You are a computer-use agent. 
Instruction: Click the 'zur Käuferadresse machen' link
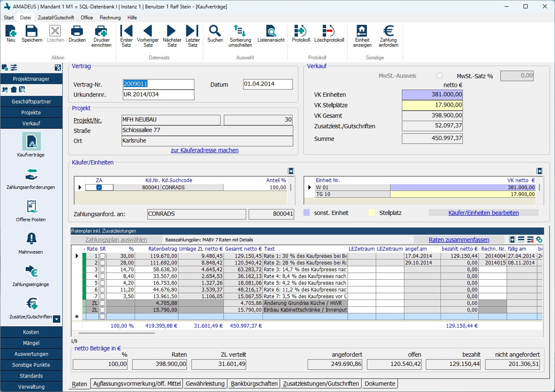click(204, 150)
